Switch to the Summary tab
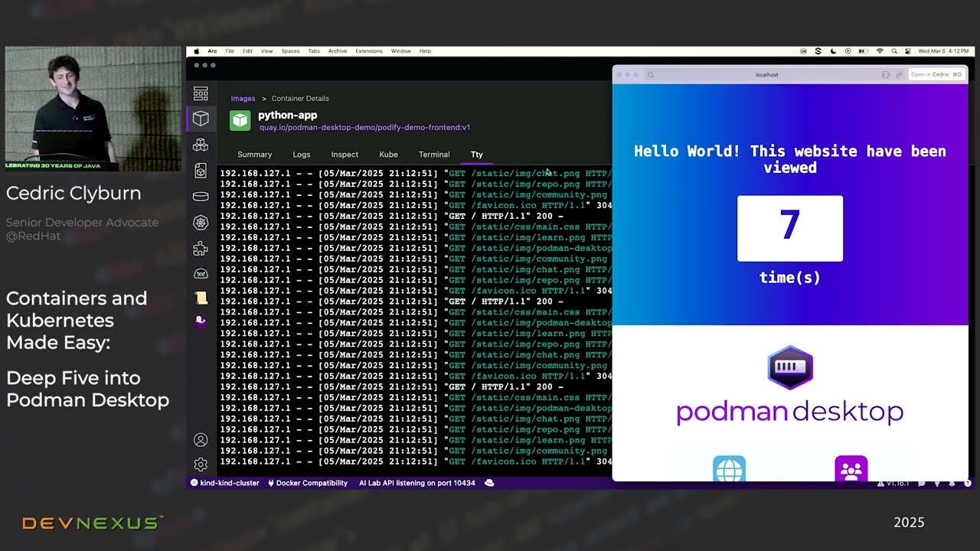980x551 pixels. point(254,155)
